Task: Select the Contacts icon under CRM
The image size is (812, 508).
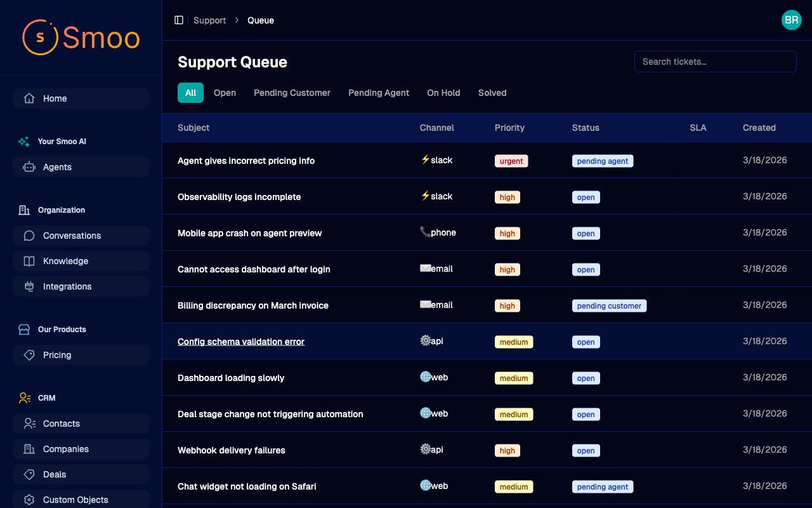Action: [28, 424]
